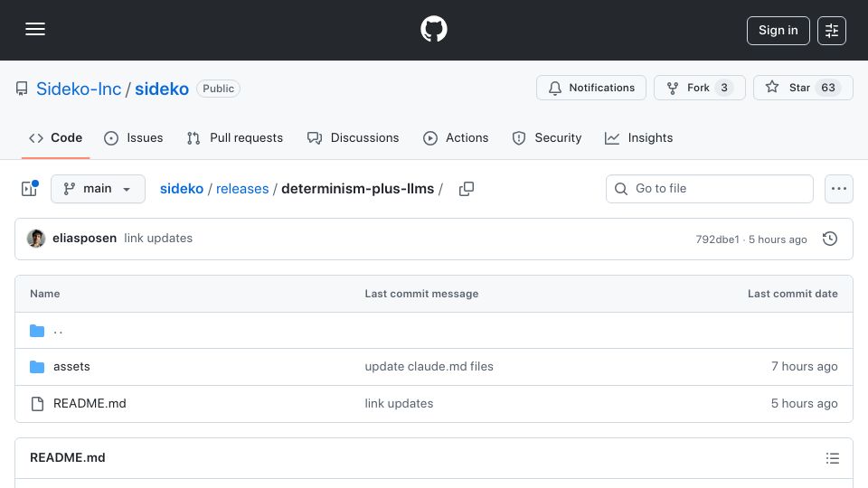Open 'update claude.md files' commit message
868x488 pixels.
pyautogui.click(x=429, y=366)
